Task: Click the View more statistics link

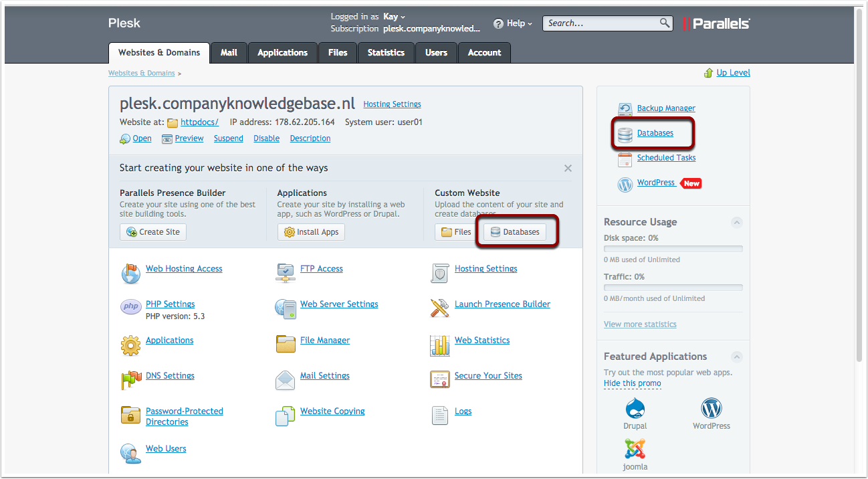Action: pos(640,324)
